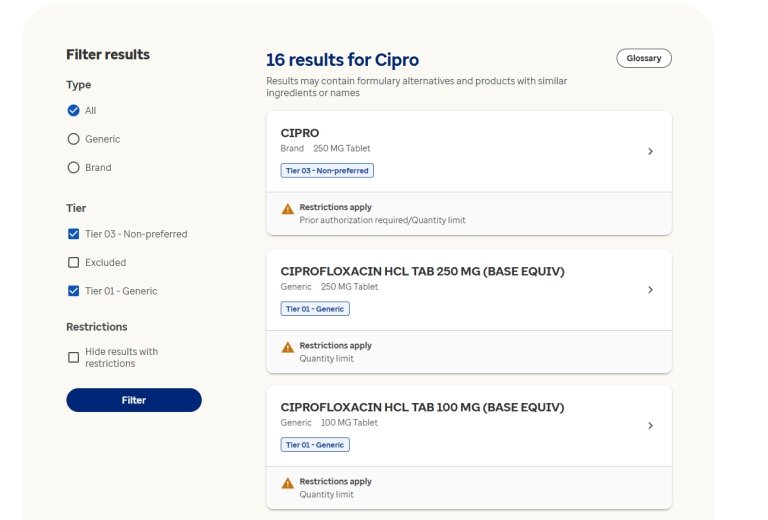Enable Hide results with restrictions
The image size is (768, 520).
click(x=73, y=357)
